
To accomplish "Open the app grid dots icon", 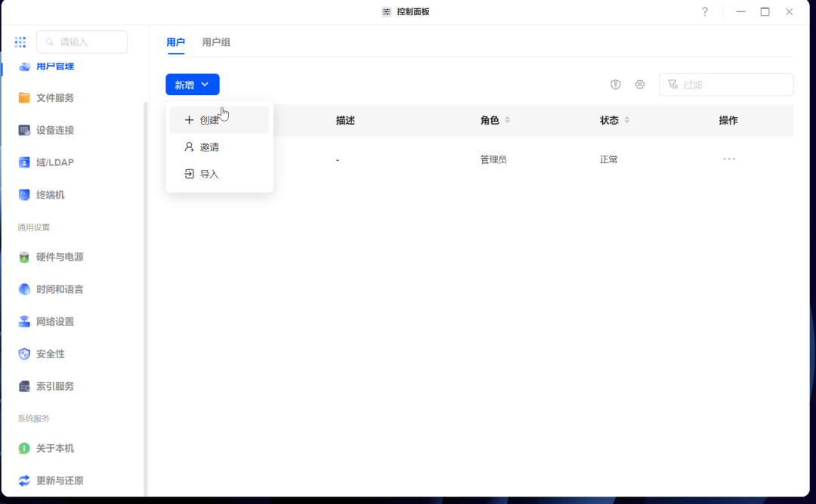I will 20,42.
